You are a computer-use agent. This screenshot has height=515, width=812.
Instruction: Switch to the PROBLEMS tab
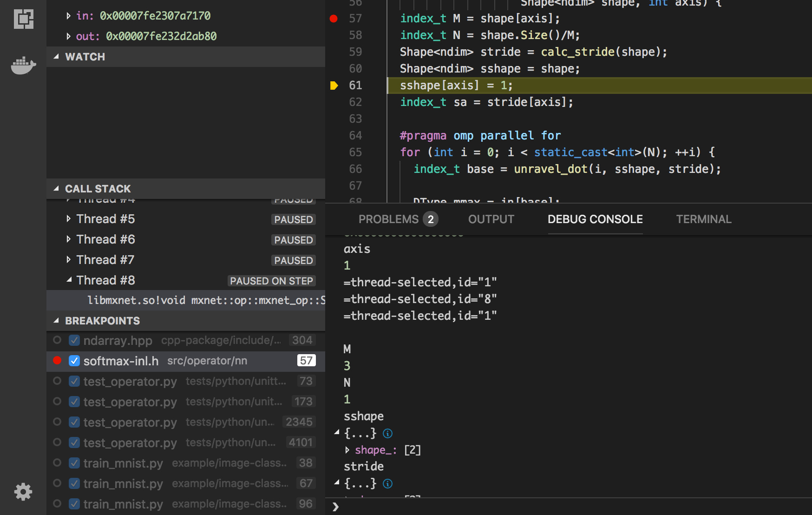tap(388, 219)
